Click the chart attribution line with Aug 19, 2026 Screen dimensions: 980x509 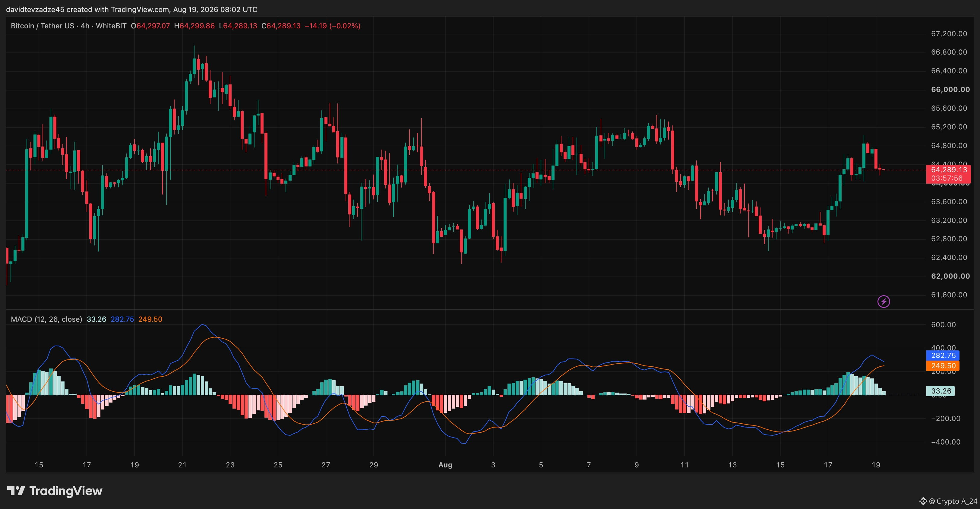click(132, 10)
